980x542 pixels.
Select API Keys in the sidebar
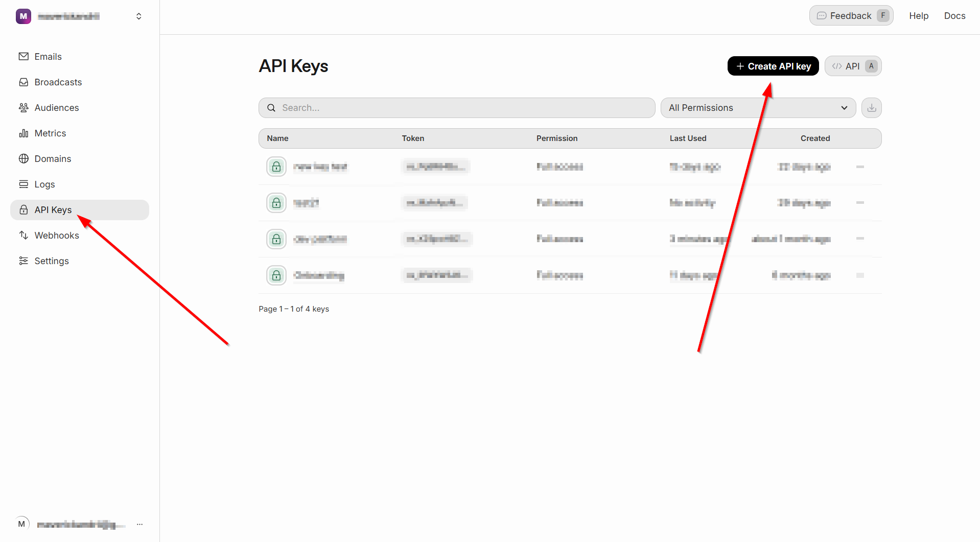tap(80, 210)
